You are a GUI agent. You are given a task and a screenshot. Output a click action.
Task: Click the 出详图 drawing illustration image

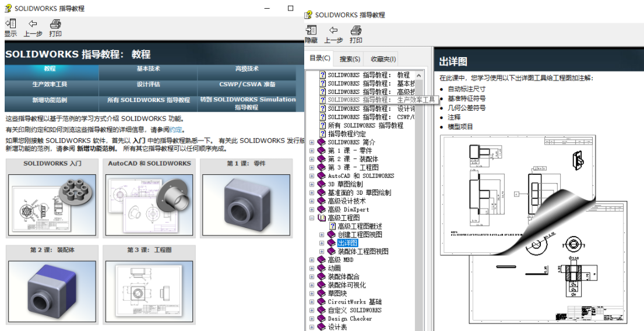click(x=533, y=229)
